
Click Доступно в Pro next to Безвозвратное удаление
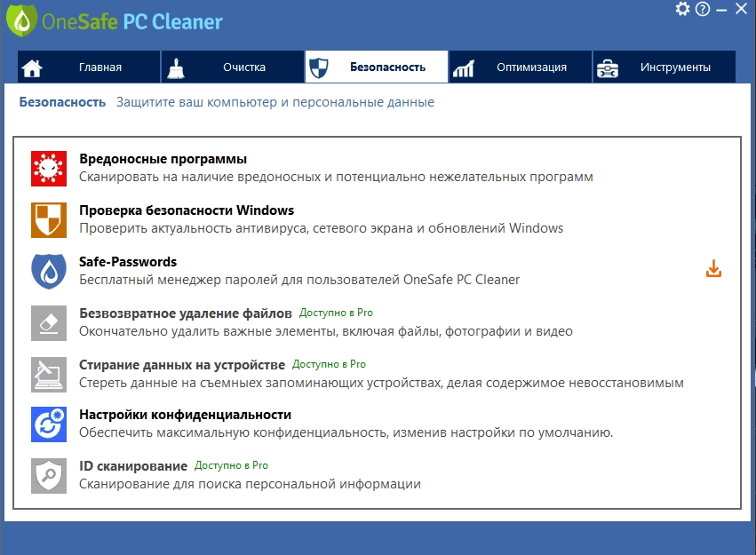(x=336, y=313)
